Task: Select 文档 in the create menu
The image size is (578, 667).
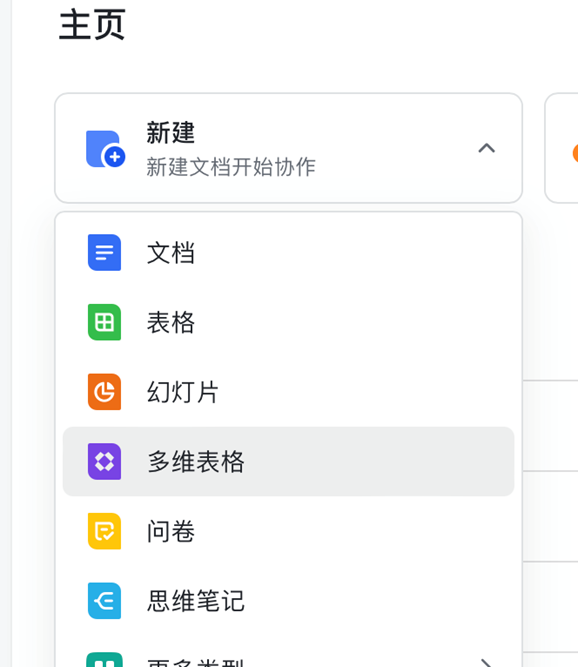Action: click(x=288, y=253)
